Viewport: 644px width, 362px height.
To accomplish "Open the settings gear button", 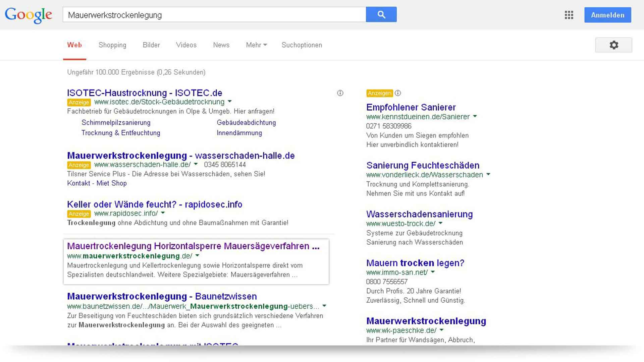I will click(x=613, y=45).
